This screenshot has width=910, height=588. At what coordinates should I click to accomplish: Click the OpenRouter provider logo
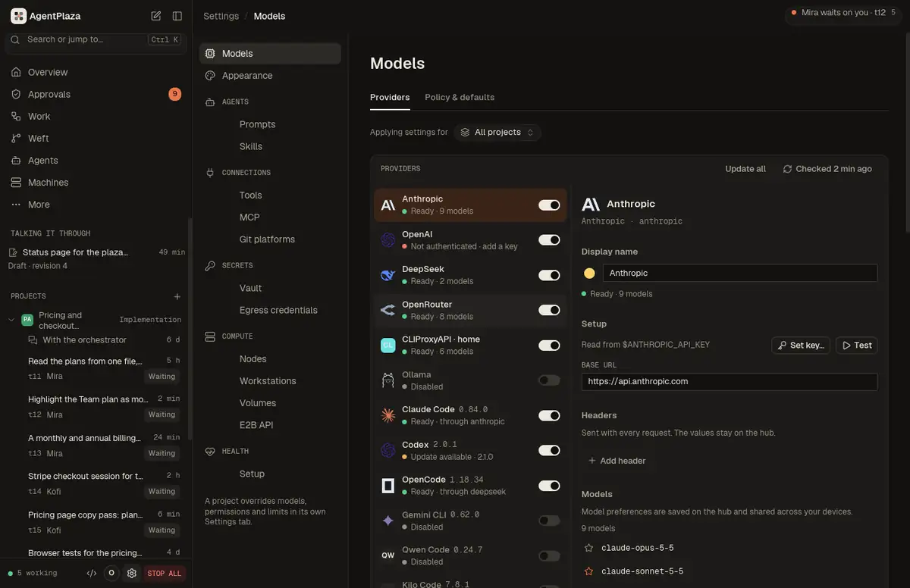tap(388, 310)
